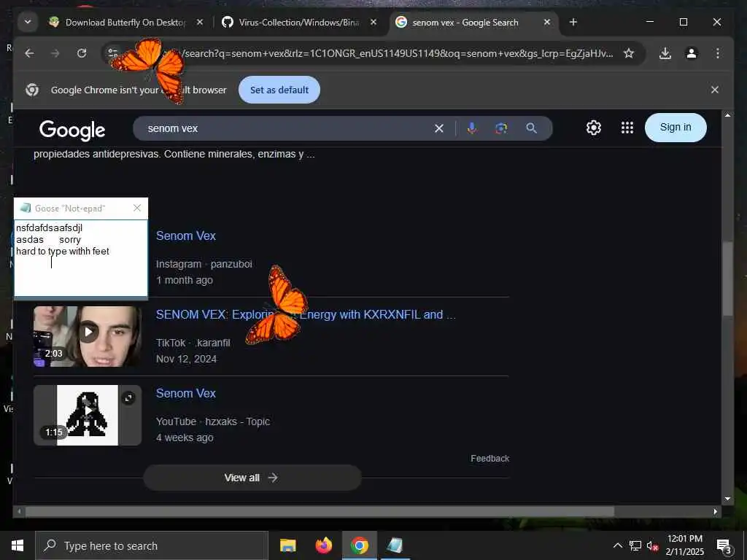Open Chrome three-dot menu
747x560 pixels.
tap(718, 53)
